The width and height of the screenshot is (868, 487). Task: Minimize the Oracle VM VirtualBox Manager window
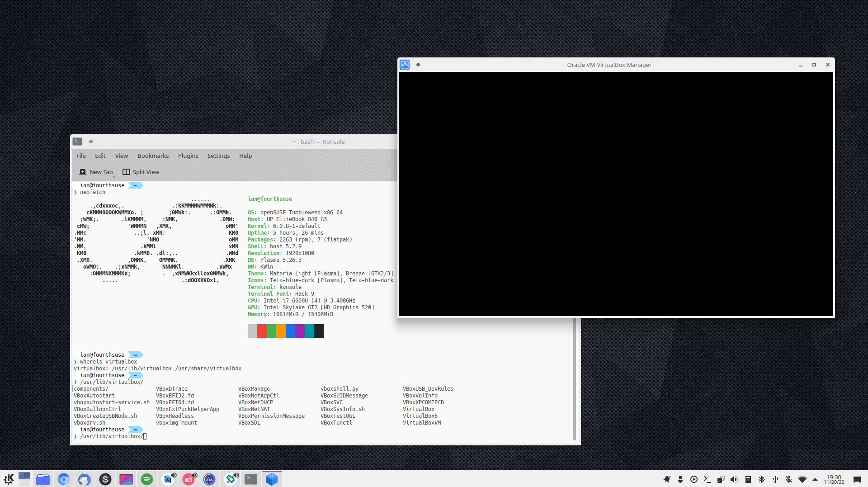801,65
